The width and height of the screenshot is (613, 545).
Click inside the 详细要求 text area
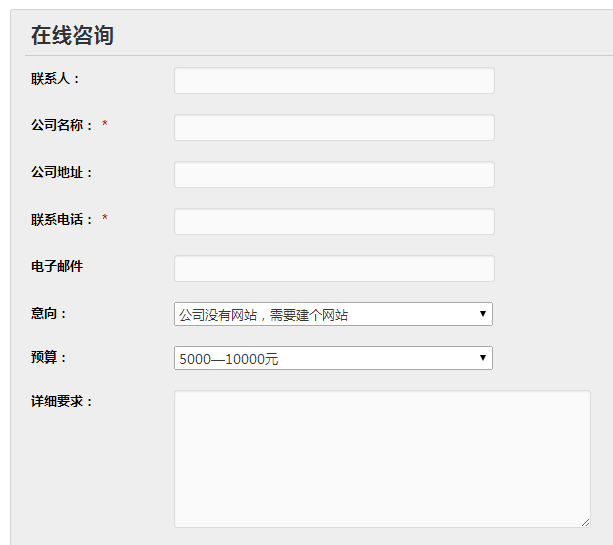381,458
